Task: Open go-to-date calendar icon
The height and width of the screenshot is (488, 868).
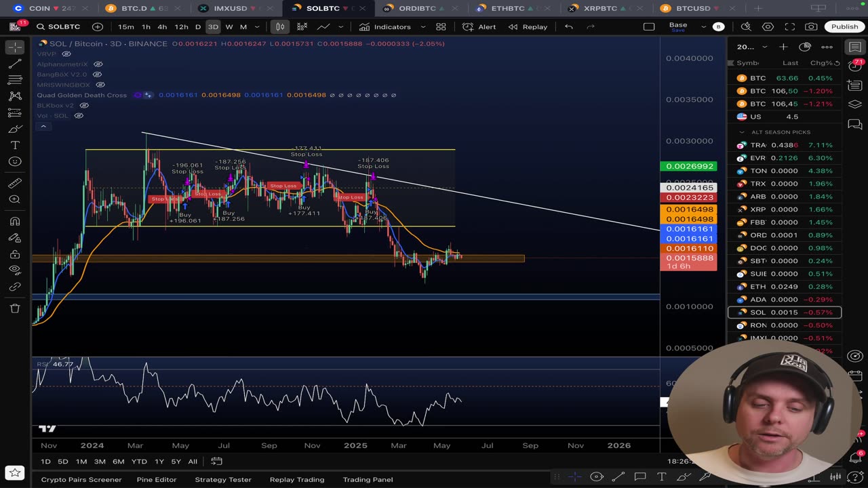Action: click(216, 461)
